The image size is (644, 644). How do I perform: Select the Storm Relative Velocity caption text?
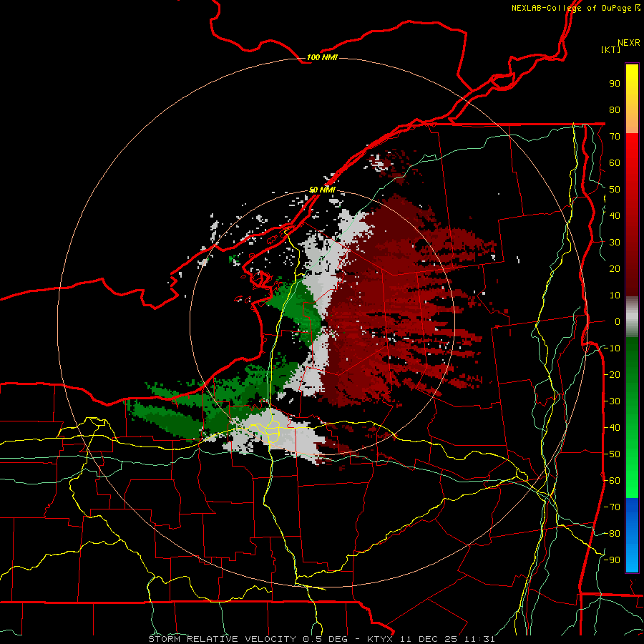point(321,639)
